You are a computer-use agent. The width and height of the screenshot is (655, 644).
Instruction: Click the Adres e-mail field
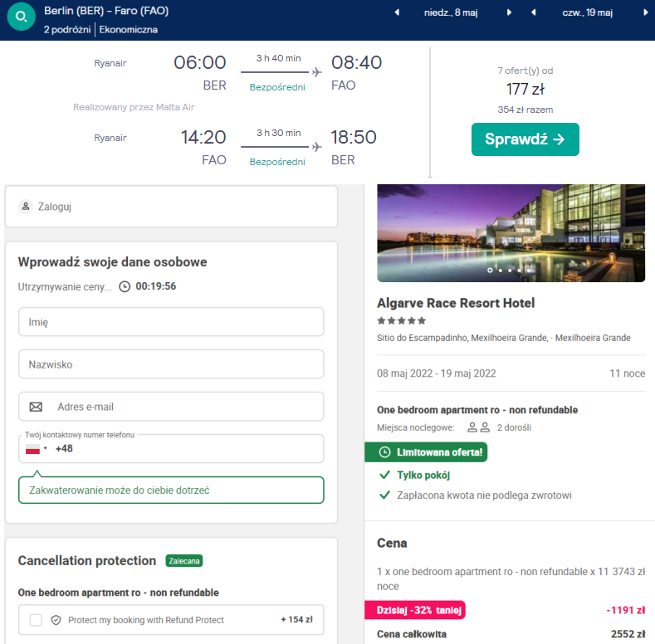point(183,407)
